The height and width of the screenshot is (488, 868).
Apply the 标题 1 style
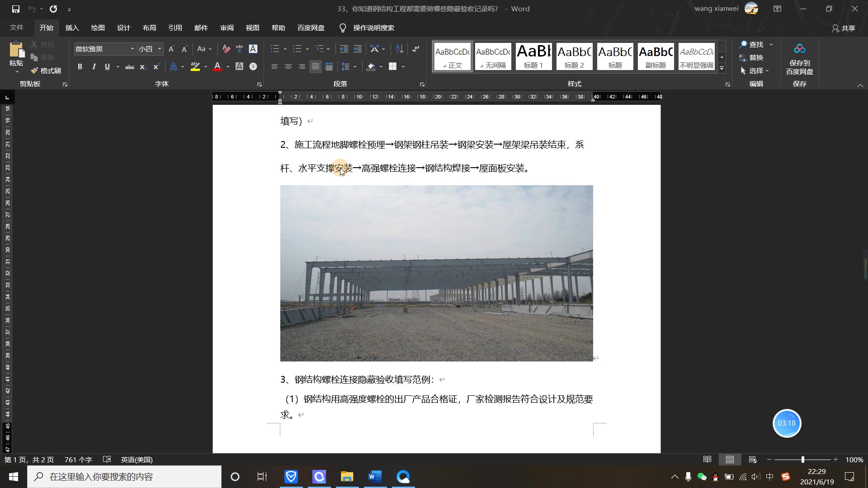click(x=533, y=56)
